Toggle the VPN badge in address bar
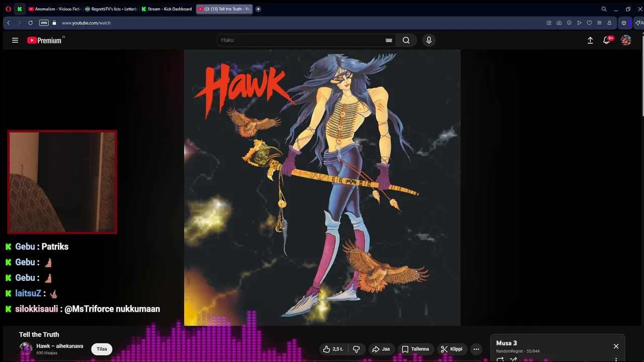644x362 pixels. click(44, 23)
